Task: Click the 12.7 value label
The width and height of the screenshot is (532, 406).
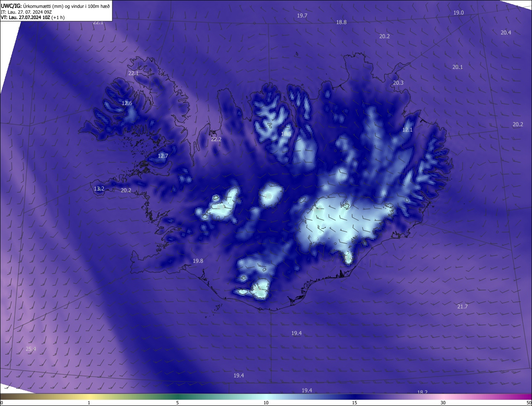Action: [163, 156]
